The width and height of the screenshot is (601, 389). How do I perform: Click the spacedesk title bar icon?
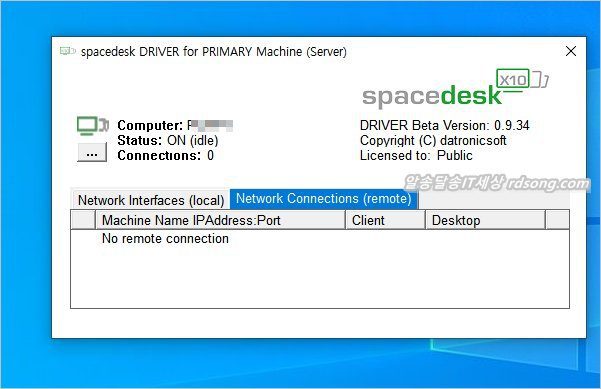coord(67,51)
